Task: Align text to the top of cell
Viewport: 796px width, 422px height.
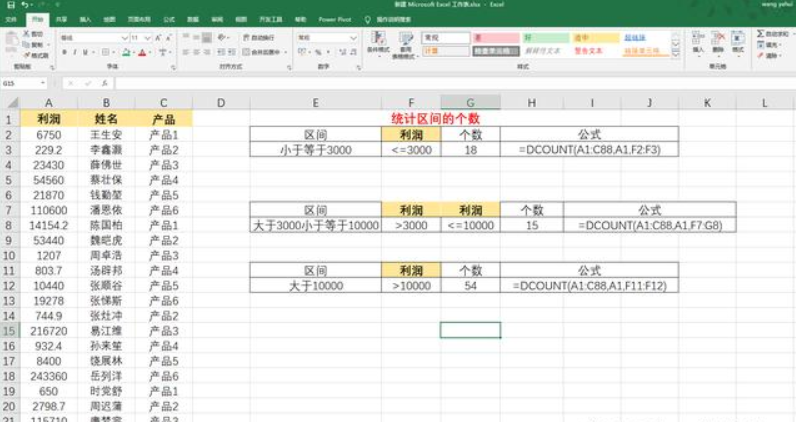Action: [186, 38]
